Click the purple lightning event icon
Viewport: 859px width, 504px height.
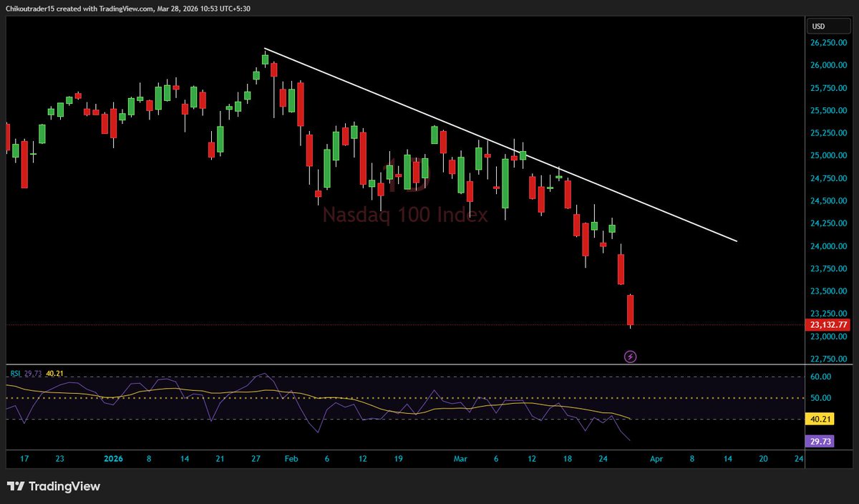click(631, 356)
